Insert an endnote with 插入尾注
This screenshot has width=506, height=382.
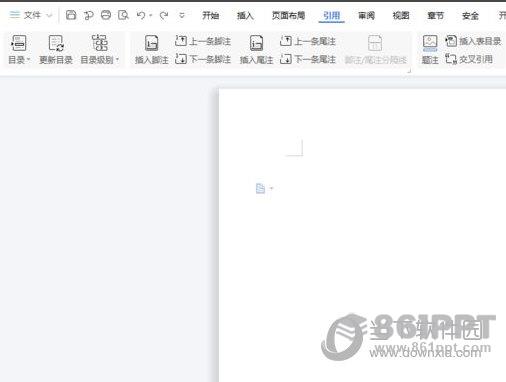[256, 50]
